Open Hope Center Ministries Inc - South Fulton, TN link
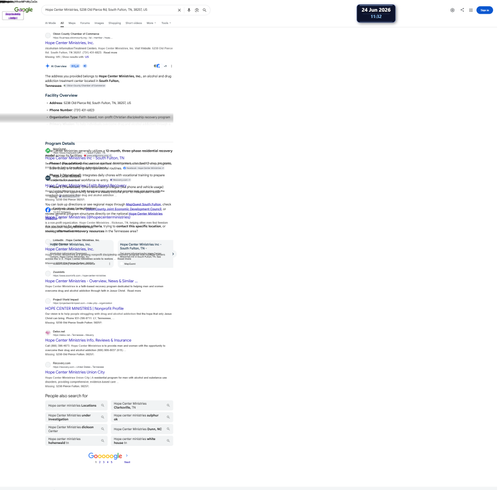500x490 pixels. click(x=85, y=158)
